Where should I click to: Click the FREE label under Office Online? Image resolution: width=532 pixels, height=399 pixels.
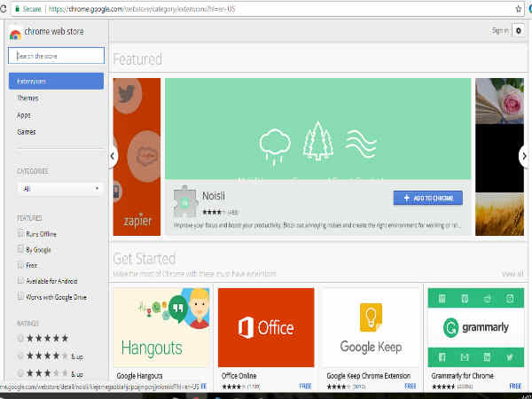tap(305, 386)
